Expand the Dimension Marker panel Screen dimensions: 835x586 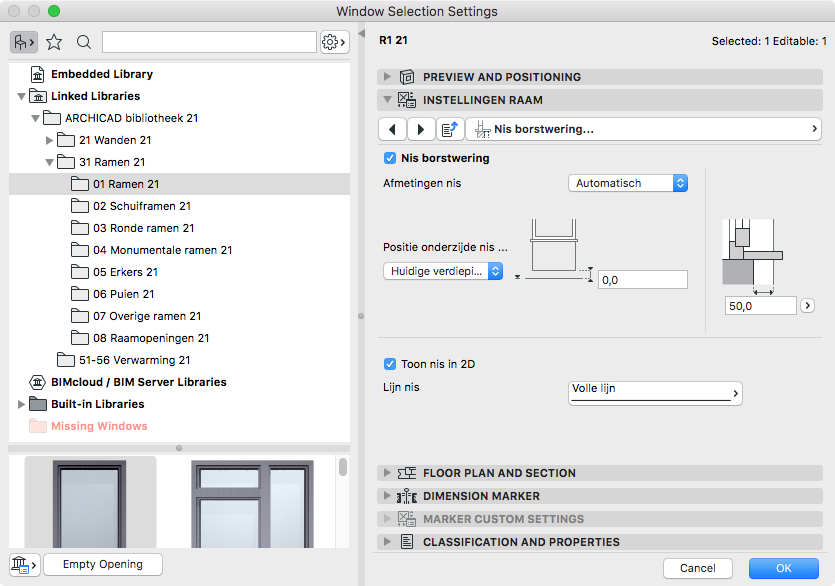click(x=387, y=496)
